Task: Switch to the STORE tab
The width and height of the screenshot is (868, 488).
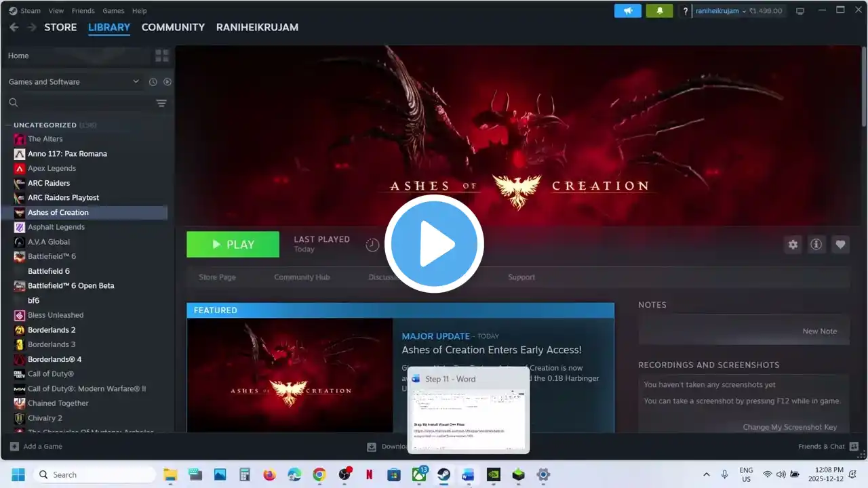Action: tap(60, 27)
